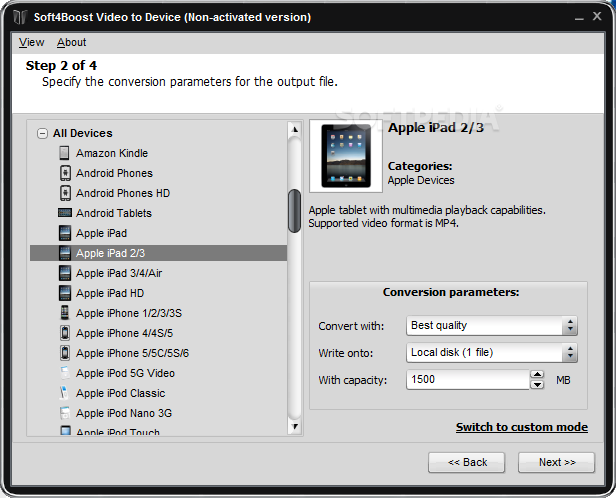Select Apple iPod Nano 3G in list

click(x=124, y=413)
